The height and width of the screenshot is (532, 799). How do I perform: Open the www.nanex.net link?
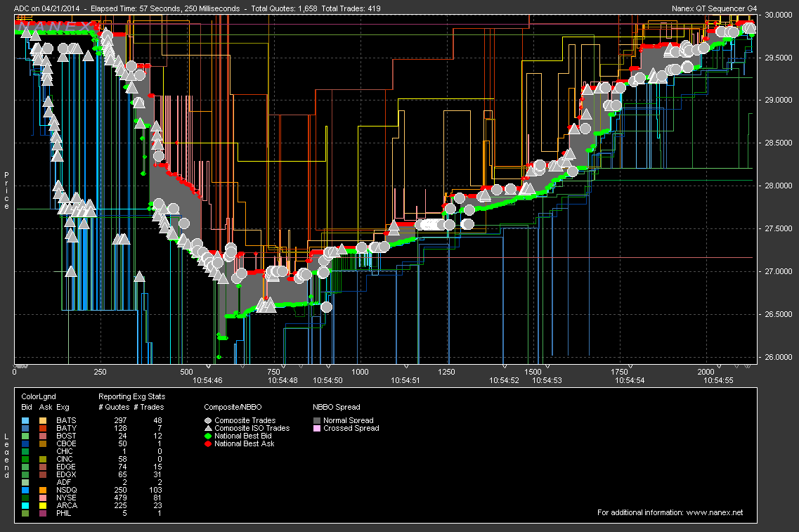715,512
